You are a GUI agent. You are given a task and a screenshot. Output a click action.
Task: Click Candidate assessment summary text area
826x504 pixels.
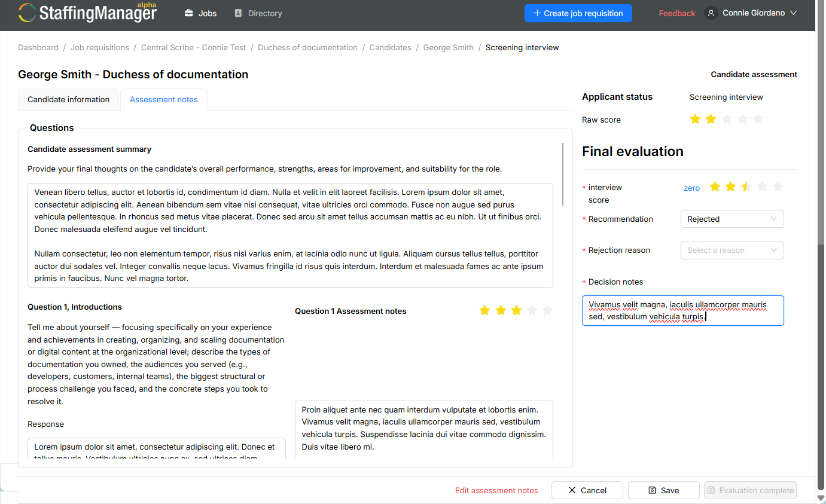point(290,236)
